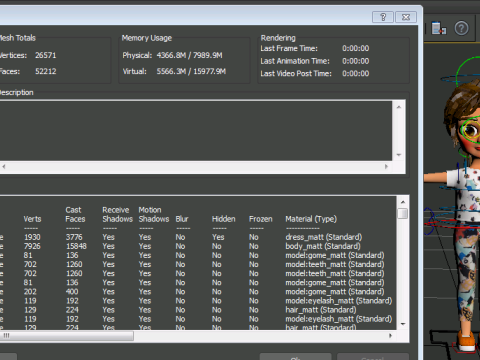The width and height of the screenshot is (480, 360).
Task: Open the round help icon in main toolbar
Action: [x=461, y=28]
